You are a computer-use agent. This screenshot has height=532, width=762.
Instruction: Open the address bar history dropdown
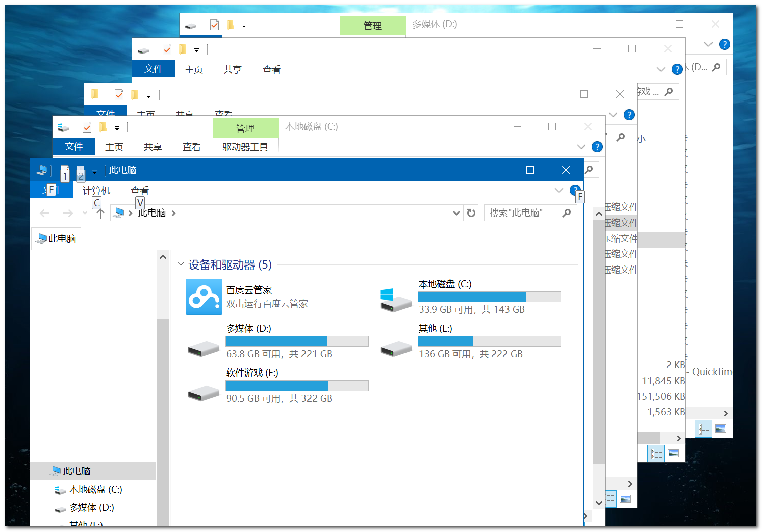point(456,212)
